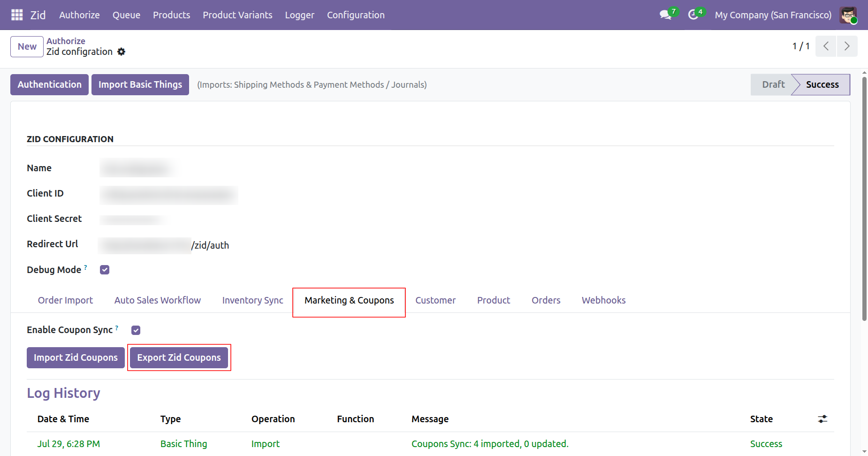Viewport: 868px width, 456px height.
Task: Sort log by State column header
Action: pos(761,419)
